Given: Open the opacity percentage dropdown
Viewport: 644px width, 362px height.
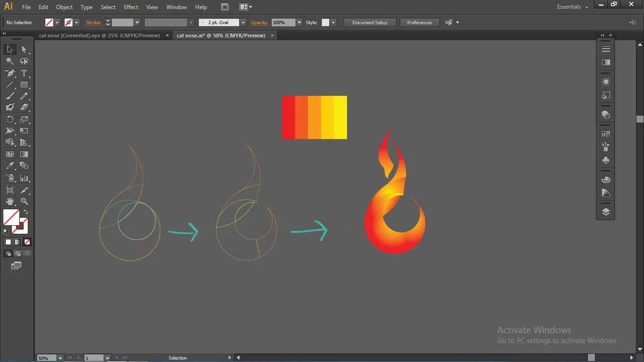Looking at the screenshot, I should [299, 23].
